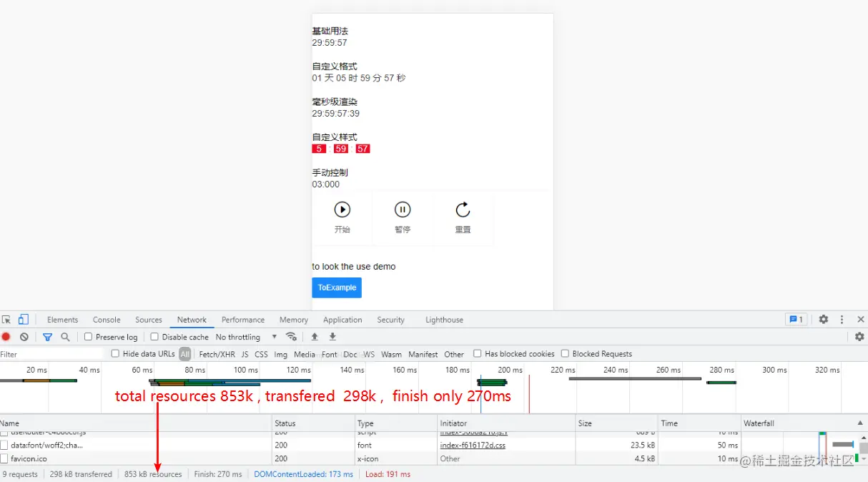Viewport: 868px width, 482px height.
Task: Start recording network log
Action: [x=7, y=336]
